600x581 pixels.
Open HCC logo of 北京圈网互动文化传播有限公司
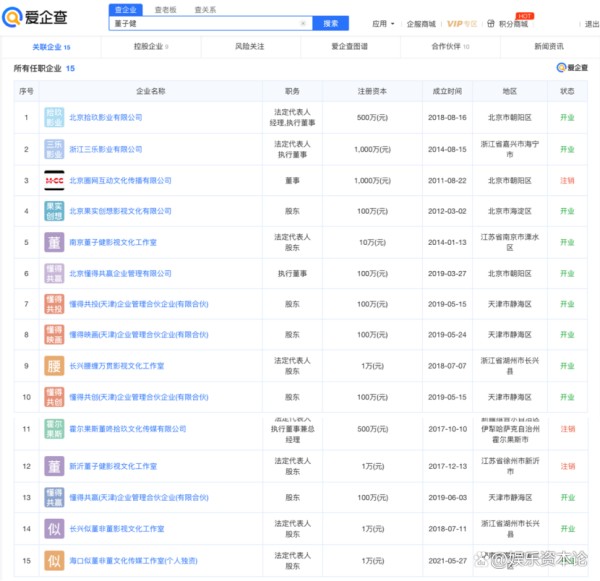coord(54,181)
